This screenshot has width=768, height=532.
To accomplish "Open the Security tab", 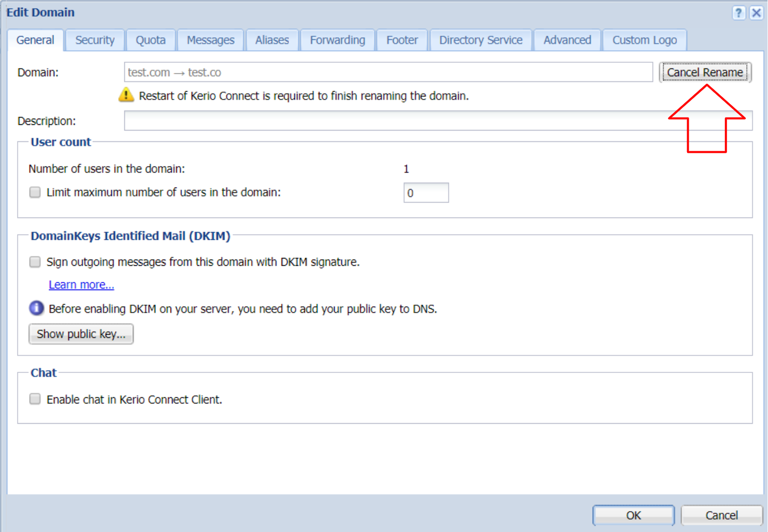I will 95,40.
